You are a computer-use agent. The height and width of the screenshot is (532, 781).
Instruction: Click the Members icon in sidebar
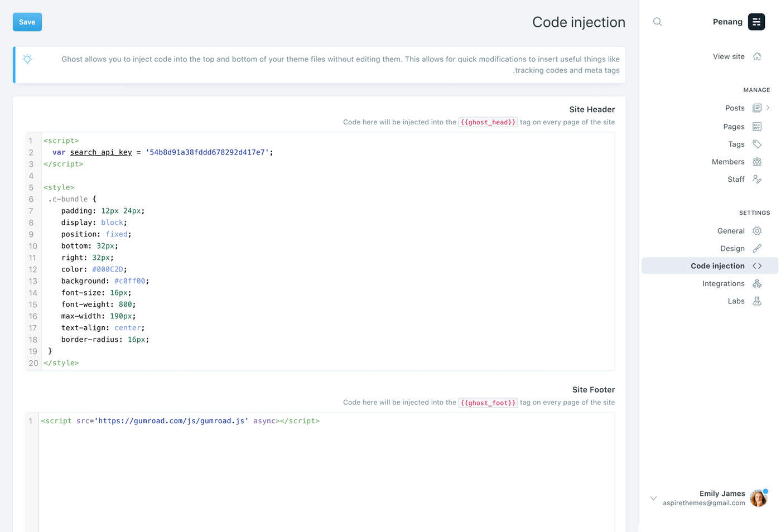pos(757,162)
